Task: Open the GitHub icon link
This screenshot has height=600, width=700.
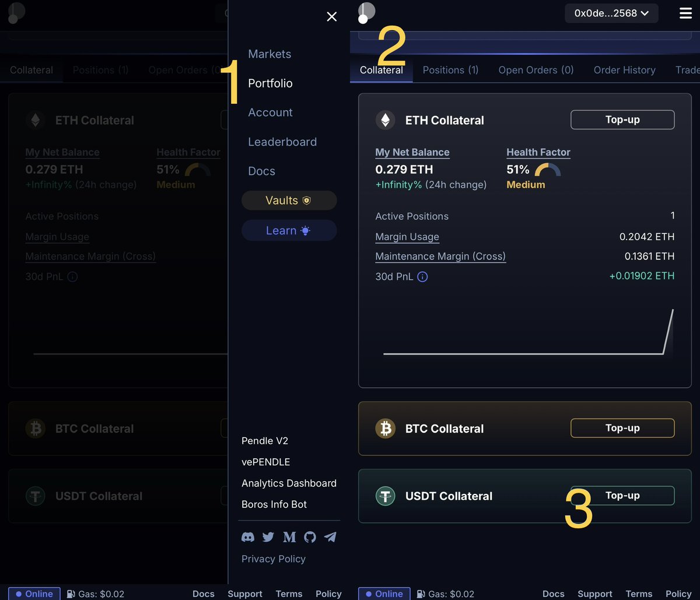Action: point(310,537)
